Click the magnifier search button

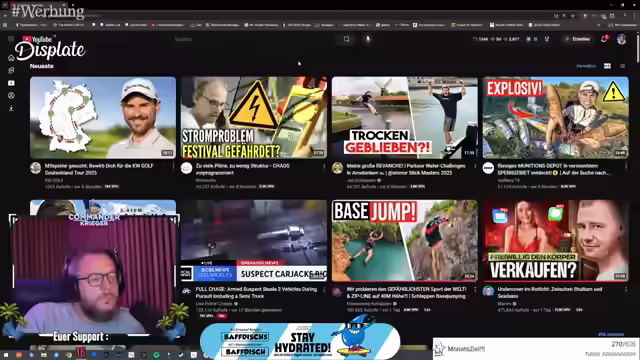(347, 39)
